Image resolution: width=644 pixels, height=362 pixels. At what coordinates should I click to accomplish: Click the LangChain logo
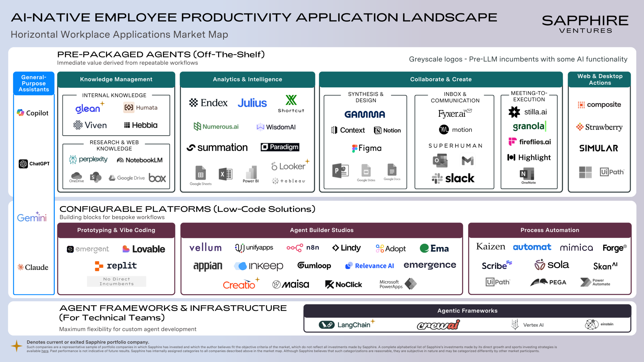pos(345,325)
